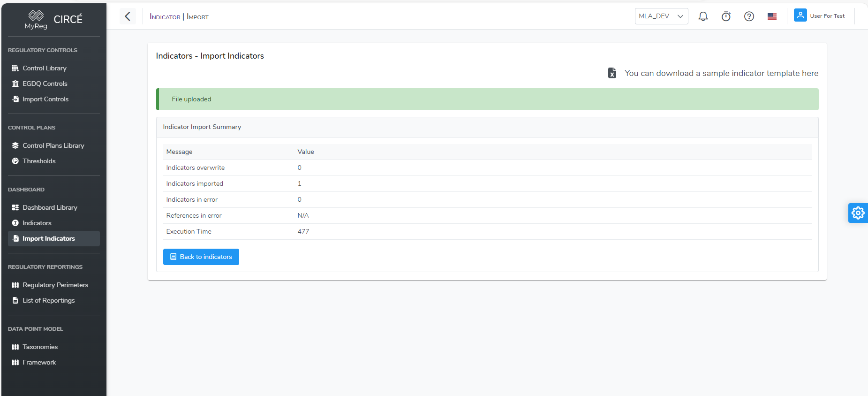Open the US flag language selector
This screenshot has height=396, width=868.
772,16
